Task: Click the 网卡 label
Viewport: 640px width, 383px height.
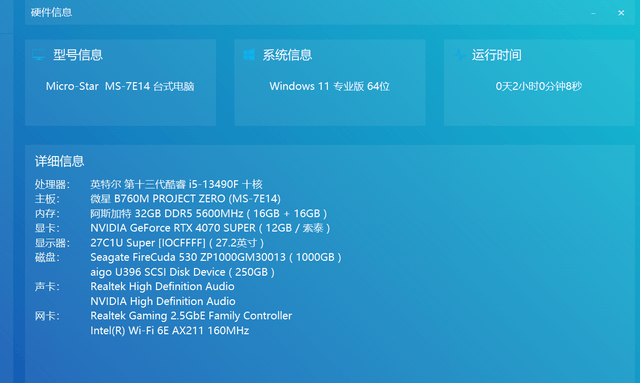Action: (47, 316)
